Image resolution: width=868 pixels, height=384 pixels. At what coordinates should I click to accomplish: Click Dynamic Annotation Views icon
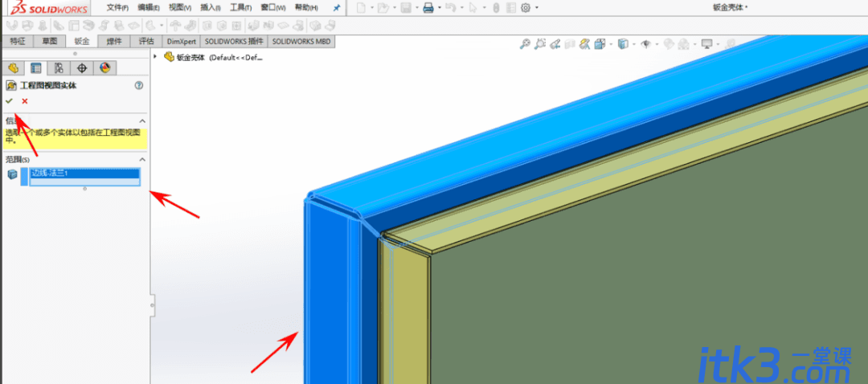tap(584, 43)
